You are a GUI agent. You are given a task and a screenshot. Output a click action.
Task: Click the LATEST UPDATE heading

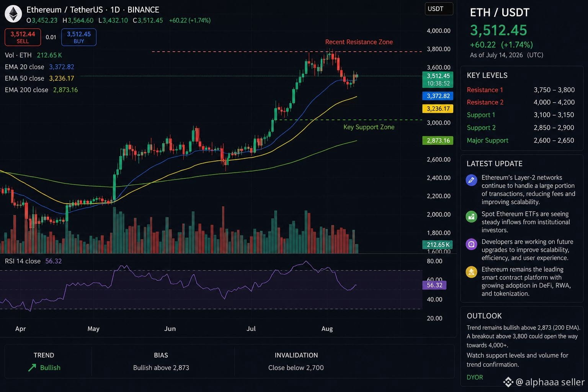click(495, 164)
